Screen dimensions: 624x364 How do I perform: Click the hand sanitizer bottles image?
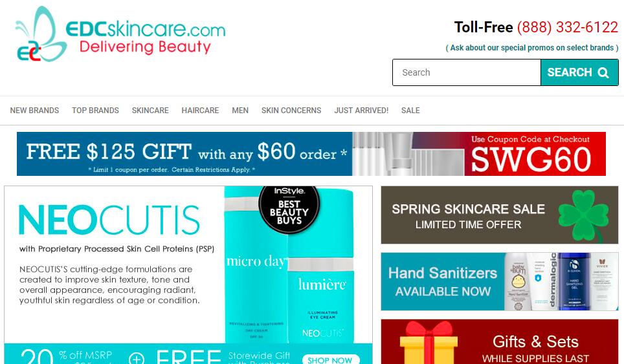click(561, 281)
